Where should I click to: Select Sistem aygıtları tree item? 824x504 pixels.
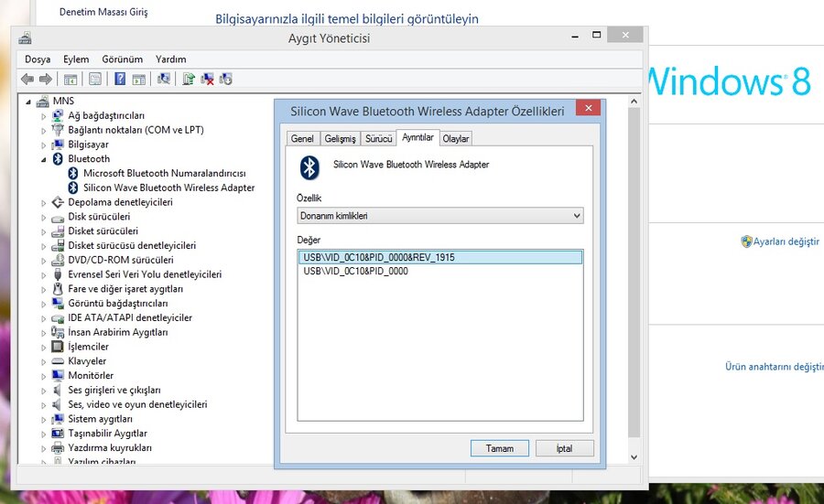click(x=101, y=419)
